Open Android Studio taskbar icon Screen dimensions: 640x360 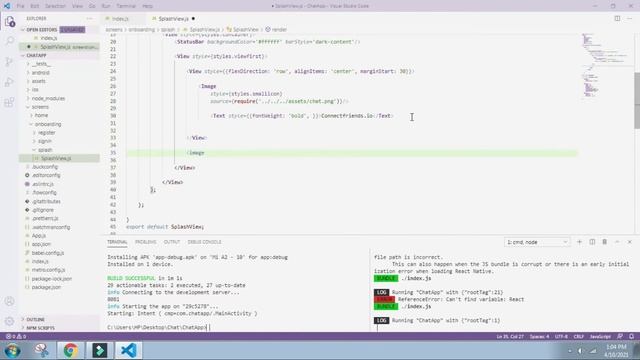(x=100, y=351)
